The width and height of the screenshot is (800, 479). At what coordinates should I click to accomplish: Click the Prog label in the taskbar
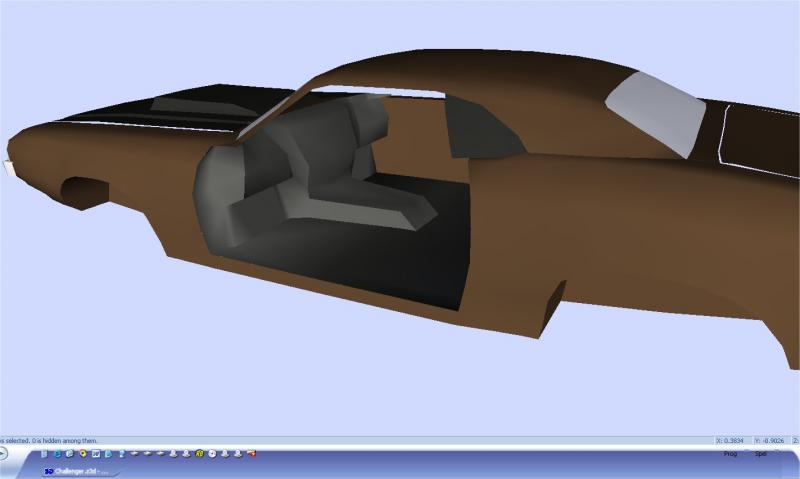731,454
